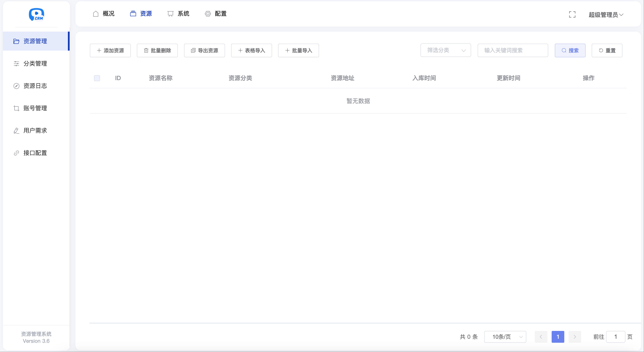Image resolution: width=644 pixels, height=352 pixels.
Task: Click the Version 3.6 footer text
Action: click(36, 341)
